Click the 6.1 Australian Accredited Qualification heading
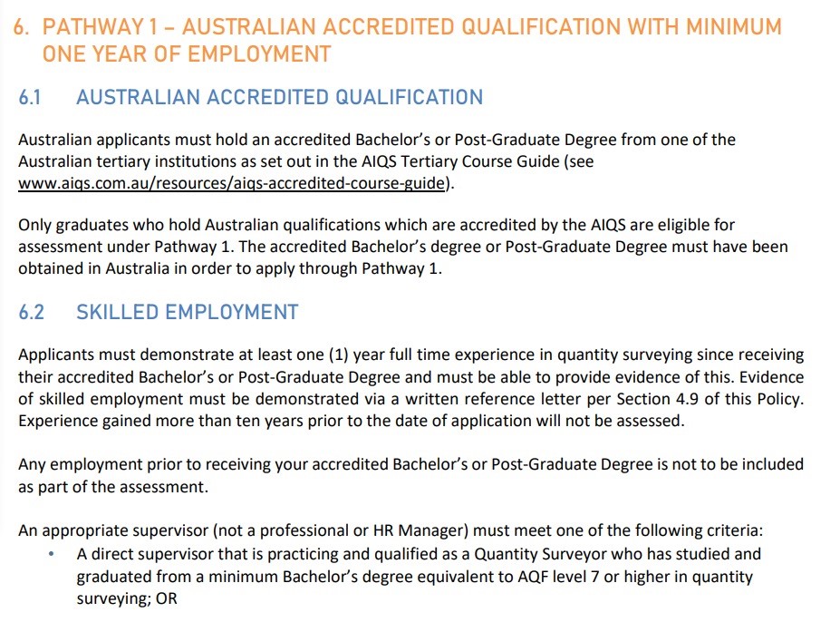This screenshot has width=840, height=622. [x=279, y=97]
